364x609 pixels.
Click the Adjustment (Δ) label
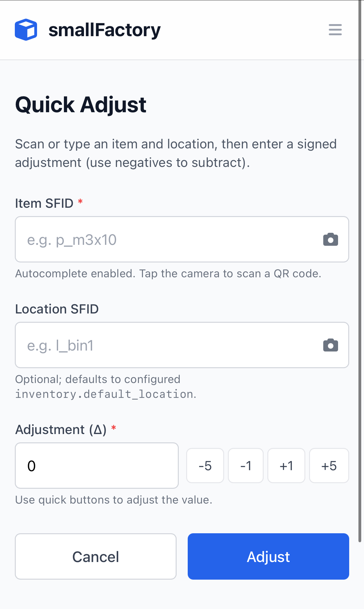click(x=61, y=430)
